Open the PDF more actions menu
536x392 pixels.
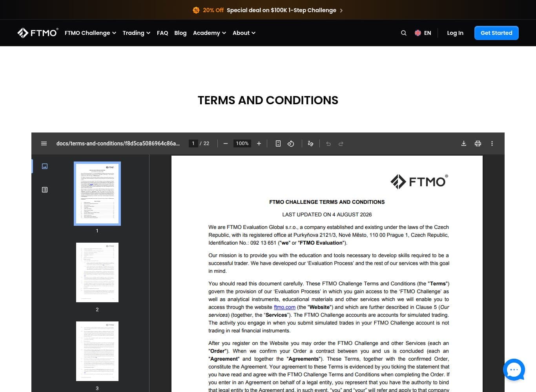coord(492,143)
